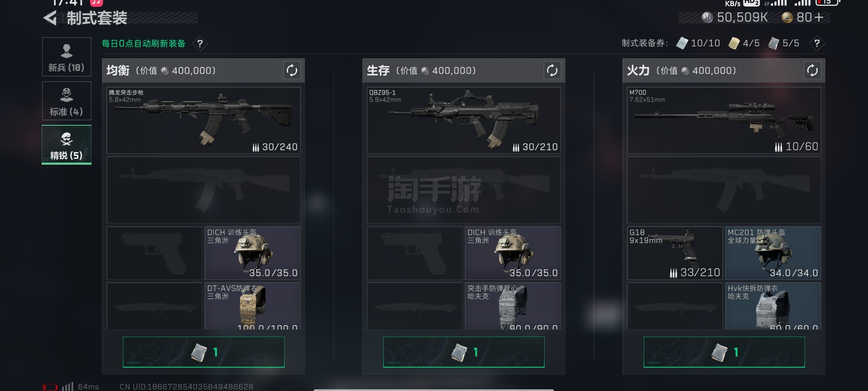This screenshot has height=391, width=868.
Task: Inspect the 腾龙突击步枪 weapon slot
Action: pyautogui.click(x=204, y=120)
